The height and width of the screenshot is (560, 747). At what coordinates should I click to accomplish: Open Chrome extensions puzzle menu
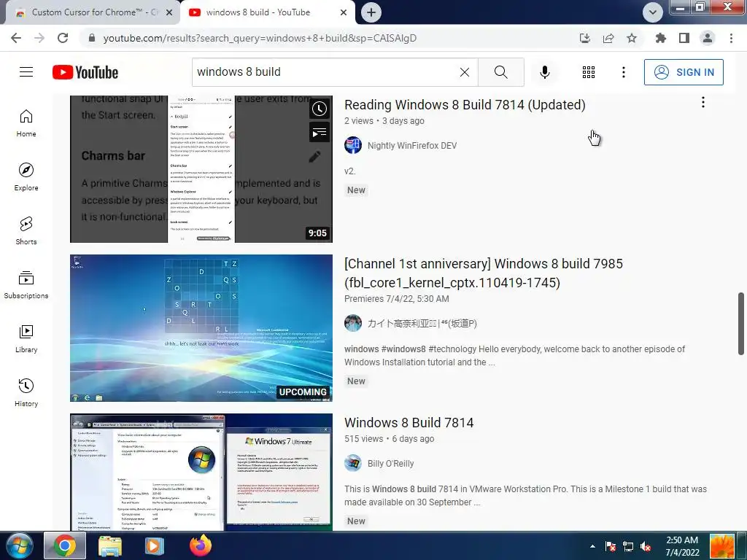click(x=661, y=38)
